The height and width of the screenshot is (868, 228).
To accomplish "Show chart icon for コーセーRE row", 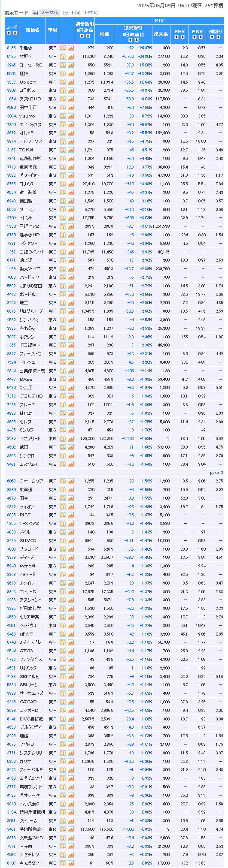I will [x=71, y=65].
